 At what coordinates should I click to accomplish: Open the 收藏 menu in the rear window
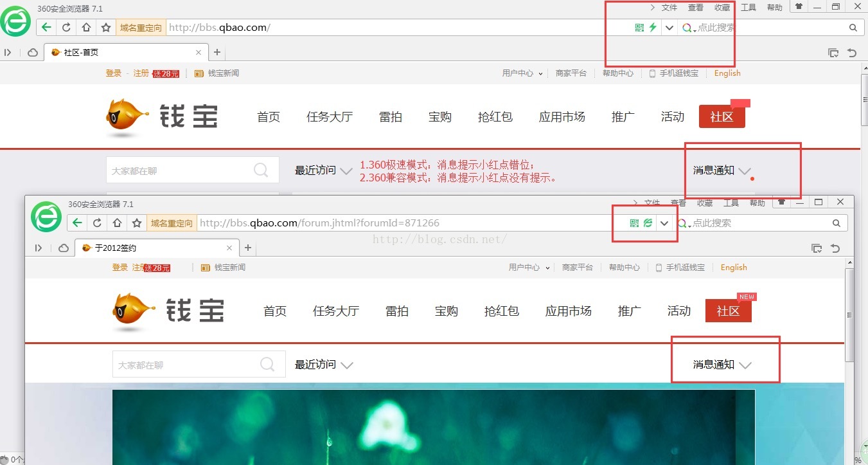722,8
